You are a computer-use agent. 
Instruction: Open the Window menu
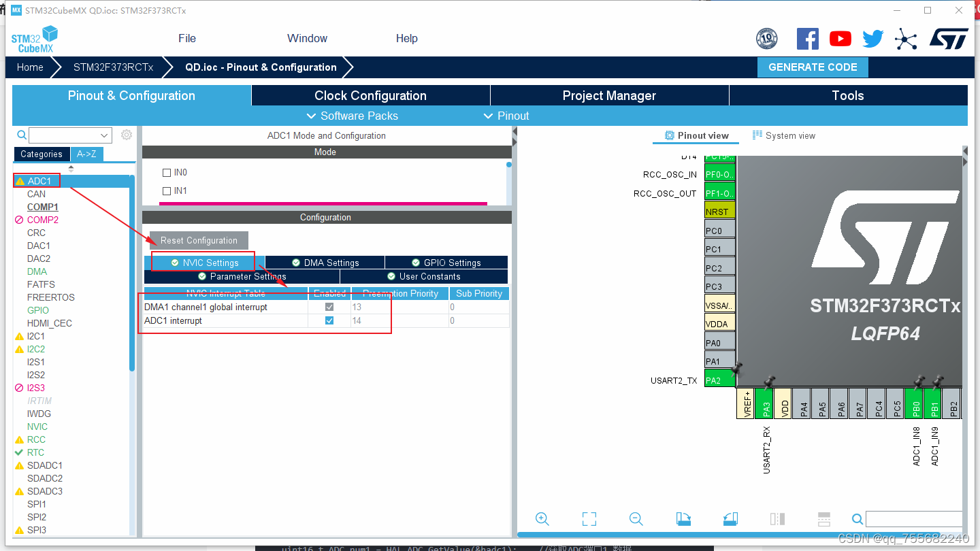(x=307, y=39)
